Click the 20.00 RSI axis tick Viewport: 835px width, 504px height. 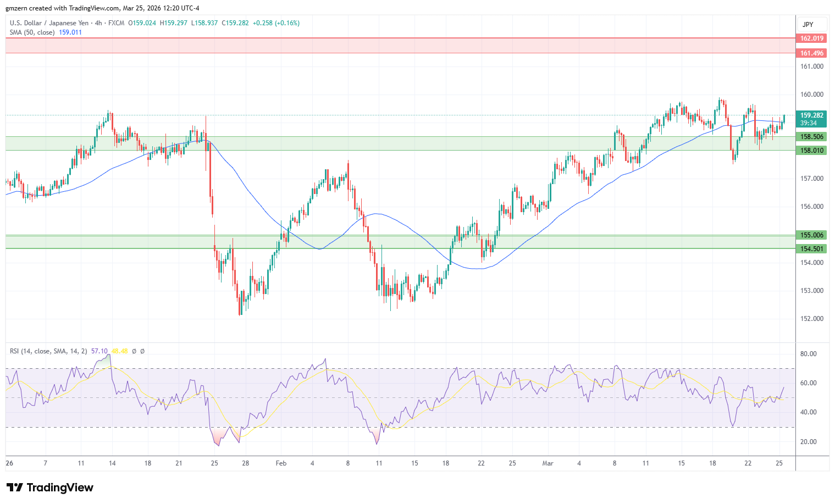coord(809,442)
